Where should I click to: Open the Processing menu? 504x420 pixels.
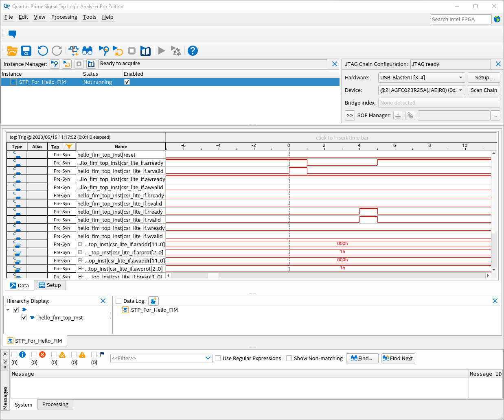pyautogui.click(x=64, y=17)
